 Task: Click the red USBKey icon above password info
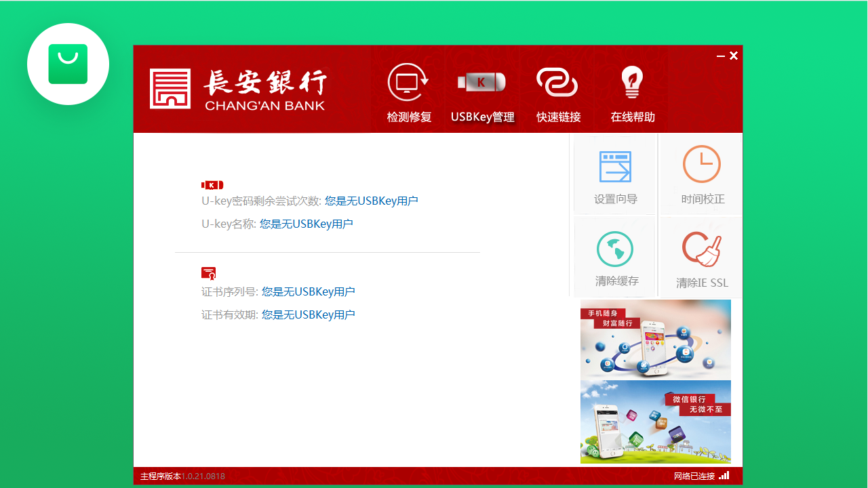tap(212, 184)
